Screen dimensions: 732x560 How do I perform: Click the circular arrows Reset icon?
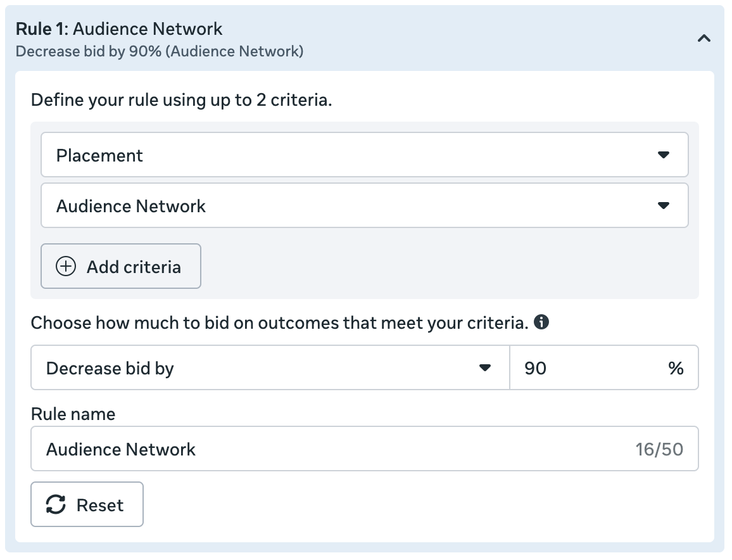pos(56,505)
